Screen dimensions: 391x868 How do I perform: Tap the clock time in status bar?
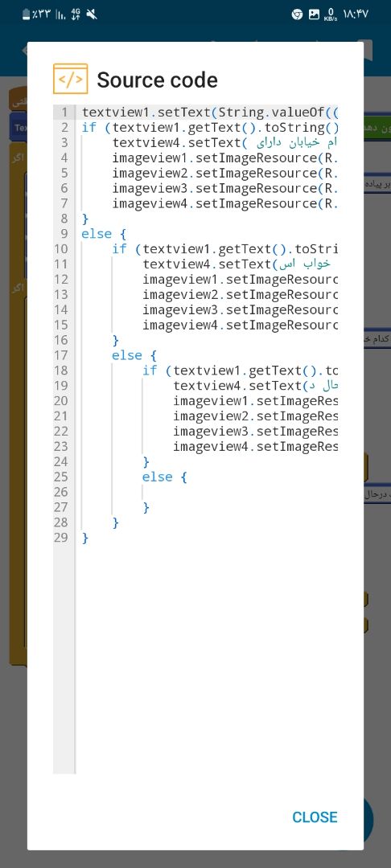[x=356, y=14]
